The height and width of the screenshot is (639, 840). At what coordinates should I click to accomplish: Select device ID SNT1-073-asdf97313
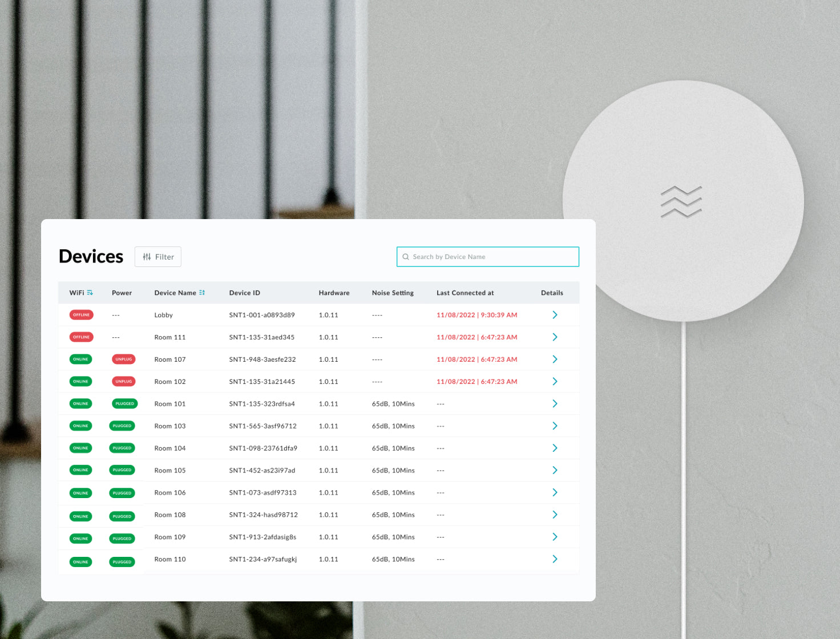pos(262,492)
